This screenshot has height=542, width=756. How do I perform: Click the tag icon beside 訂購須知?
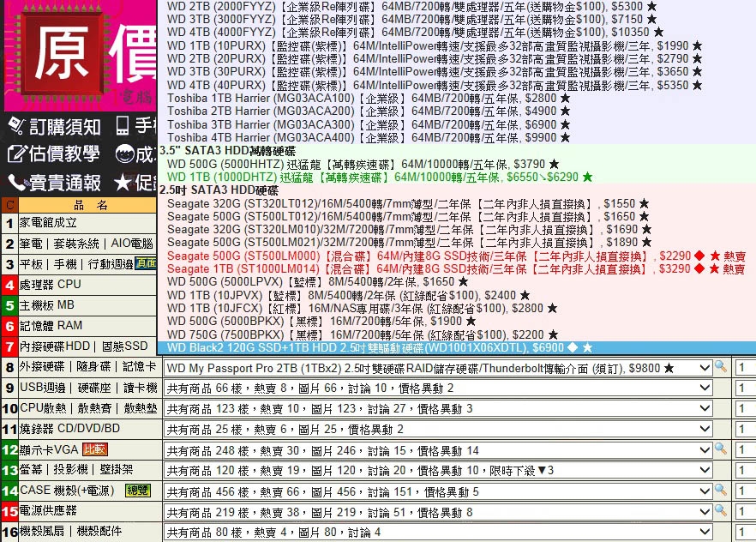point(16,125)
